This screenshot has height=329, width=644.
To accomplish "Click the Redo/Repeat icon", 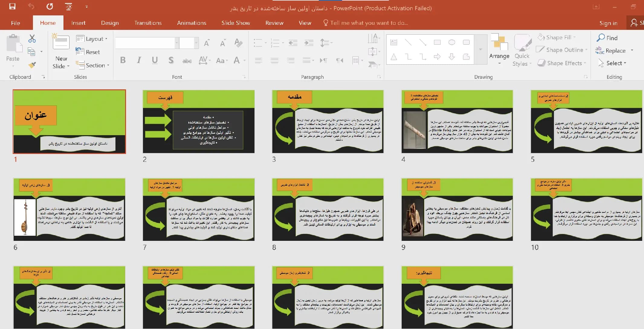I will coord(50,6).
